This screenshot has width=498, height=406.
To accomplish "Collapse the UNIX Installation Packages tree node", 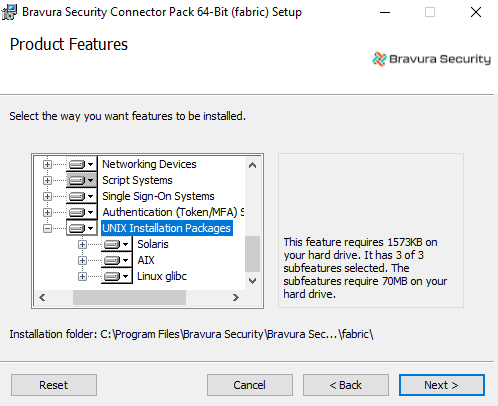I will coord(47,228).
